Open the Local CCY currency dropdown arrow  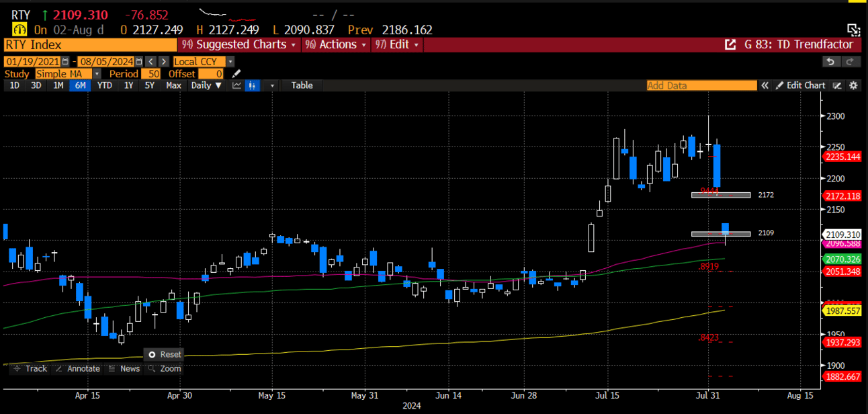point(230,61)
